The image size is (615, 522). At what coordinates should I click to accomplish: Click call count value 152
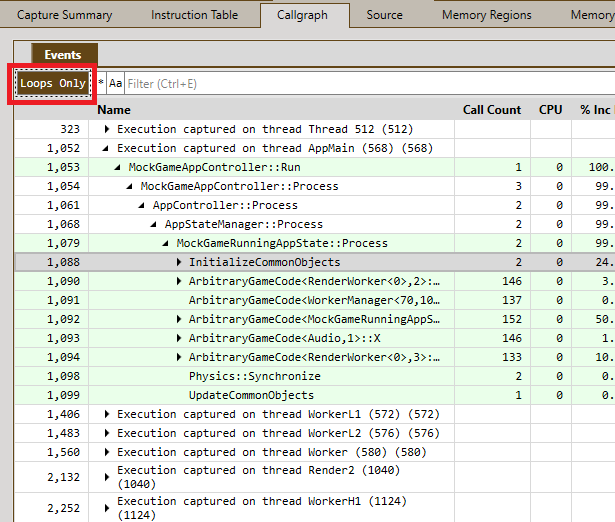512,319
